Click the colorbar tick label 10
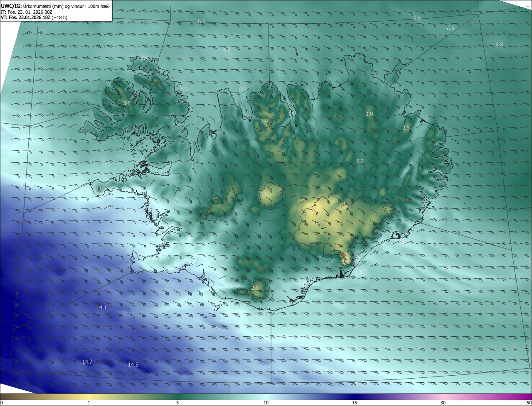The height and width of the screenshot is (406, 532). (266, 403)
